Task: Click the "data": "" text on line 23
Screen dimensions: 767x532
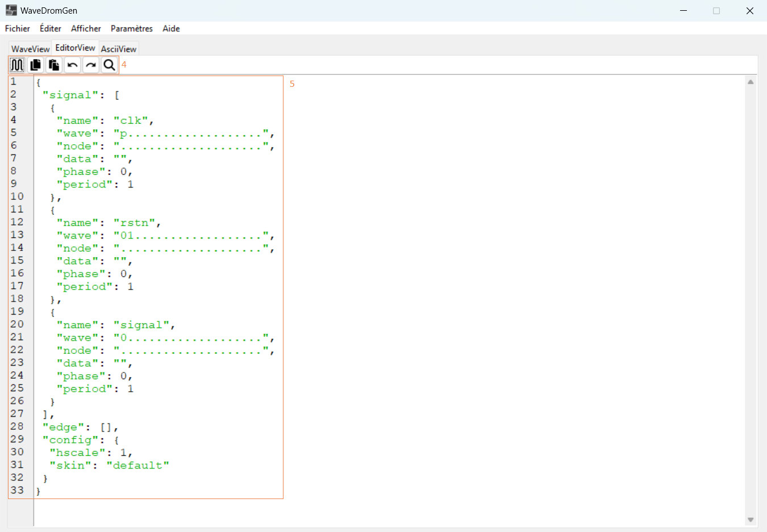Action: [x=94, y=363]
